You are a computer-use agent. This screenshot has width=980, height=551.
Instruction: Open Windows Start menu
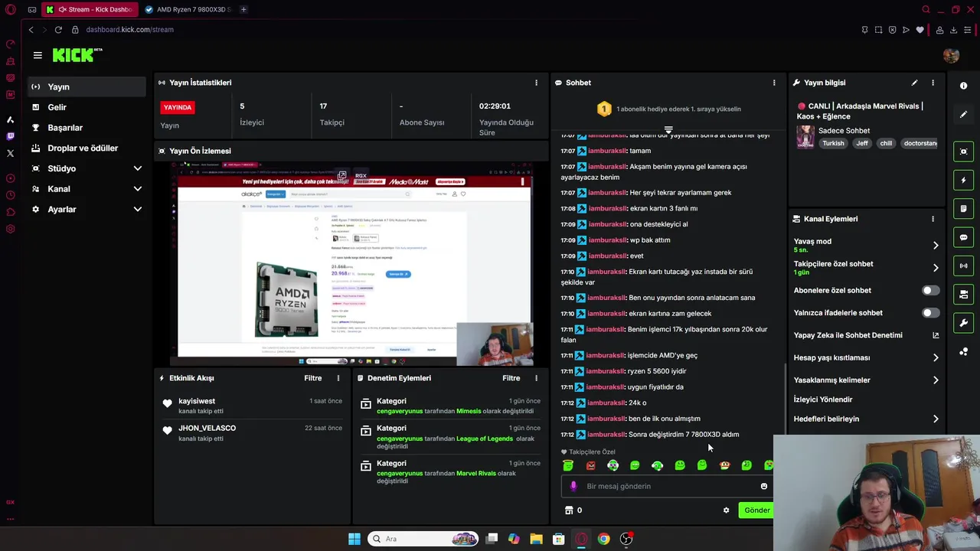pos(354,539)
